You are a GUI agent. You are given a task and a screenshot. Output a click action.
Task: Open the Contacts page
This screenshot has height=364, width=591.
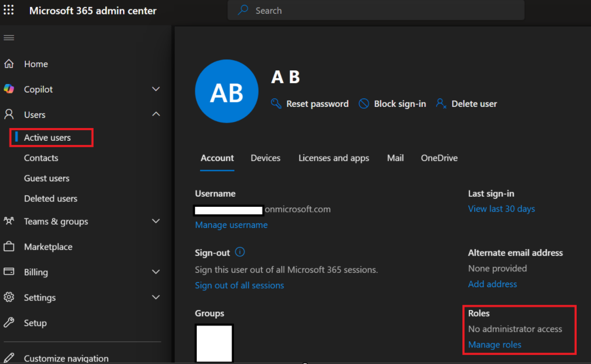coord(41,158)
